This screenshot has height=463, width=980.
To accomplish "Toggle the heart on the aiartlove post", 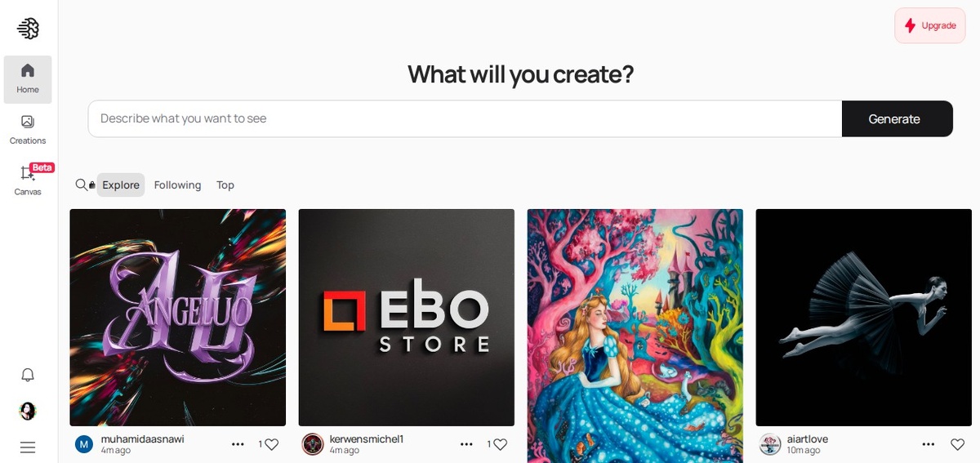I will (957, 444).
